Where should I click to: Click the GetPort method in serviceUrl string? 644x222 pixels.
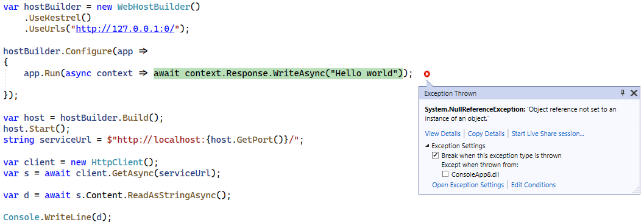click(x=255, y=140)
